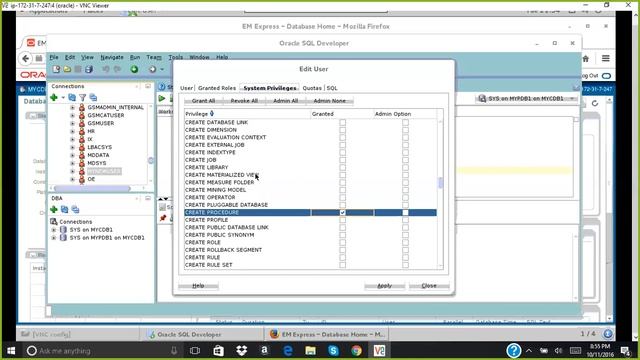Open the SYS on MYPDB1 connection dropdown
640x360 pixels.
tap(572, 99)
